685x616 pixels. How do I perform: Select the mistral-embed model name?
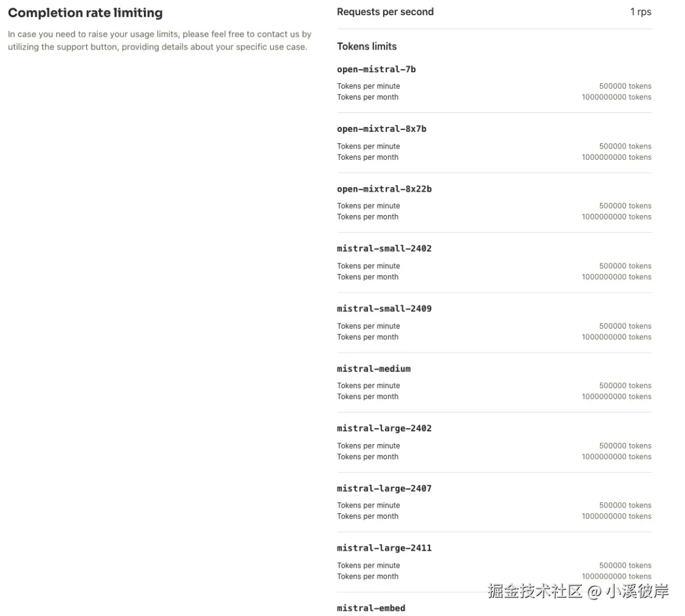[x=371, y=608]
